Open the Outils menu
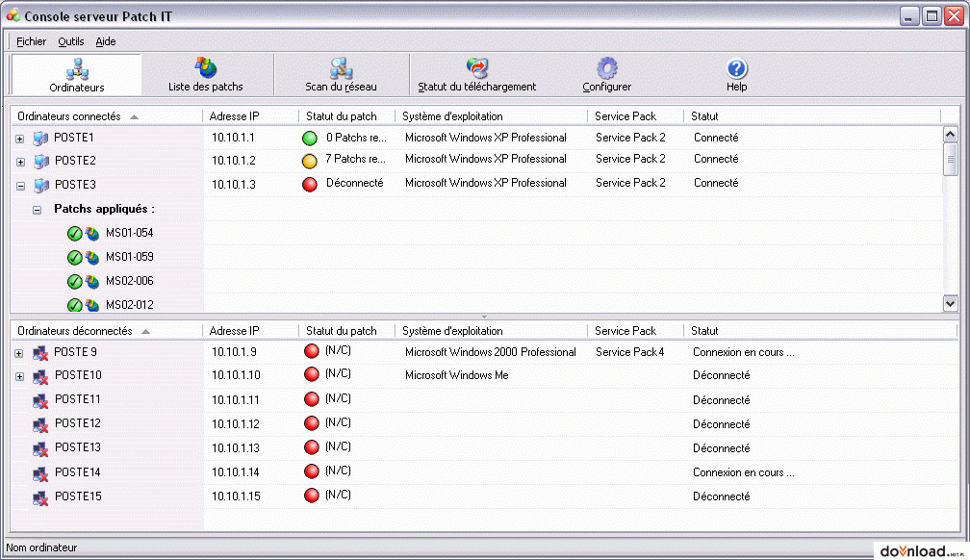The image size is (970, 560). (70, 41)
